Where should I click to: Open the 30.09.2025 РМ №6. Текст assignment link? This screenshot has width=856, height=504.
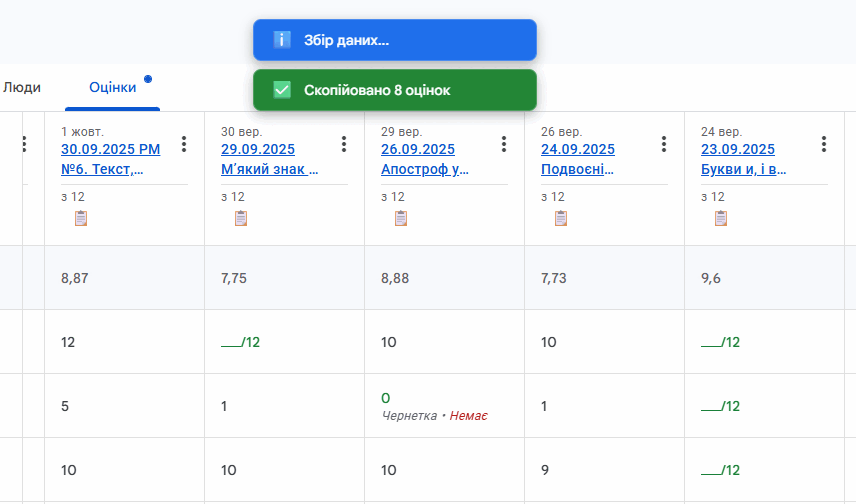click(111, 159)
